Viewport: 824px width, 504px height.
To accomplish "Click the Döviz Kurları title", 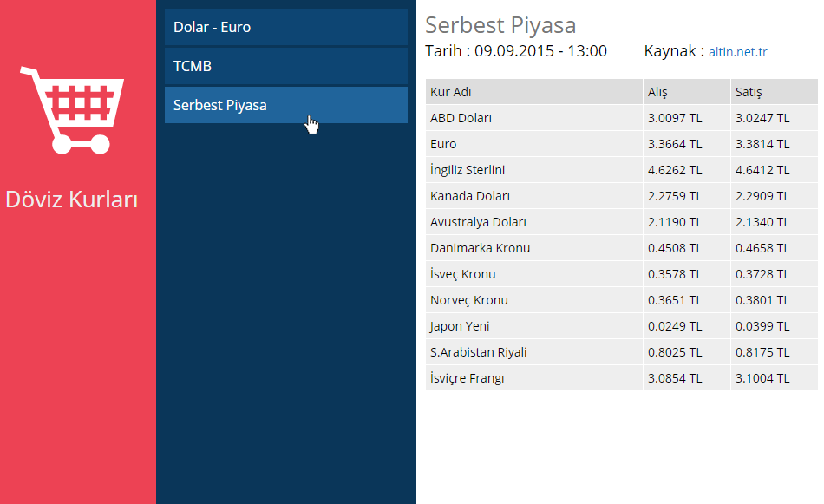I will tap(71, 200).
